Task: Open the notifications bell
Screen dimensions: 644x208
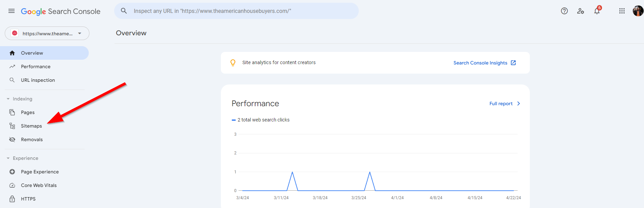Action: click(x=597, y=11)
